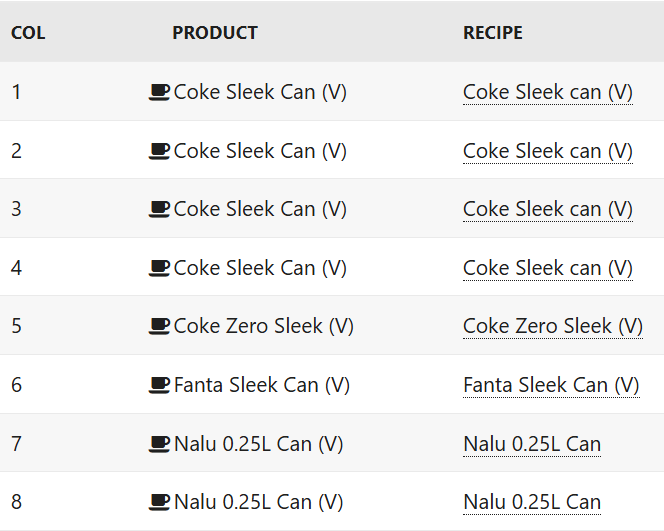Open the Fanta Sleek Can (V) recipe link
This screenshot has width=664, height=531.
click(x=551, y=385)
